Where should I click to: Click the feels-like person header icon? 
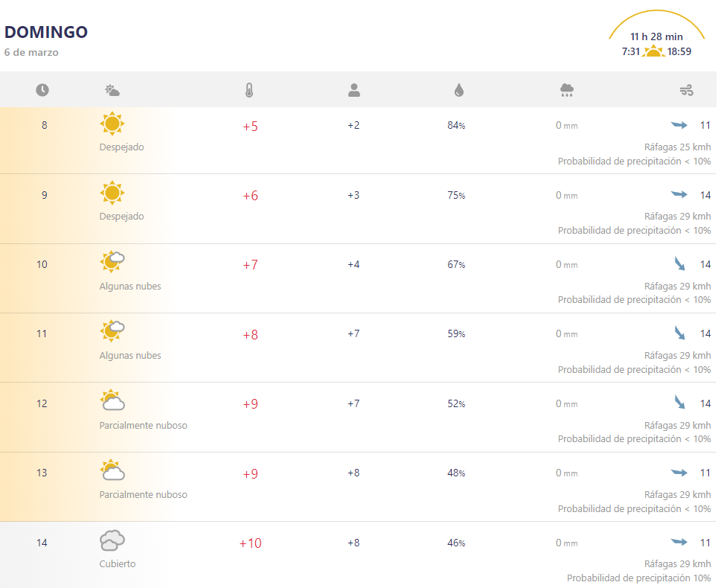point(354,91)
